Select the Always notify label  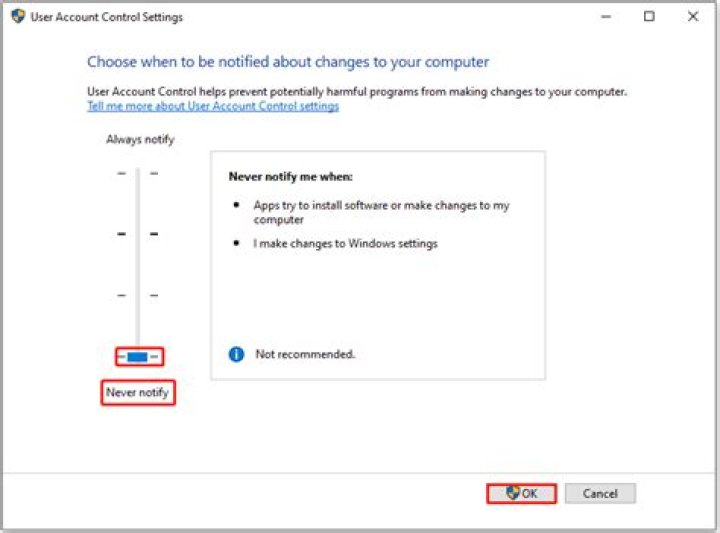click(x=140, y=139)
